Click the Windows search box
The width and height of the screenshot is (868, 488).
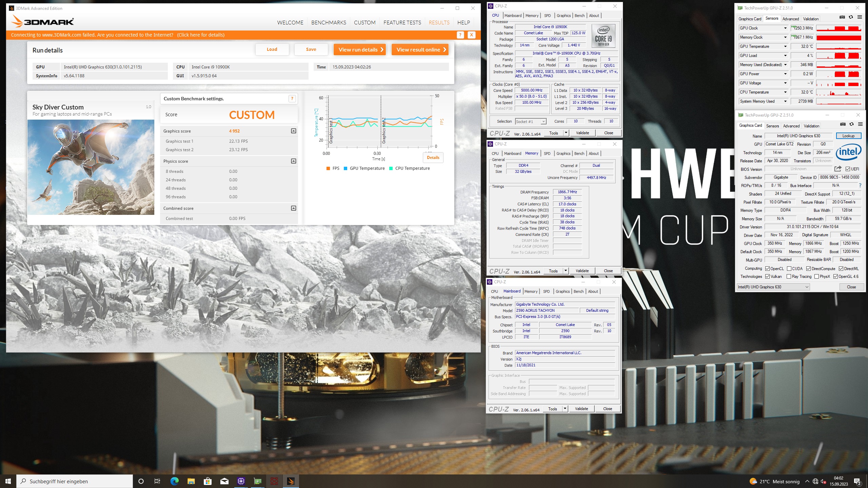[x=75, y=481]
